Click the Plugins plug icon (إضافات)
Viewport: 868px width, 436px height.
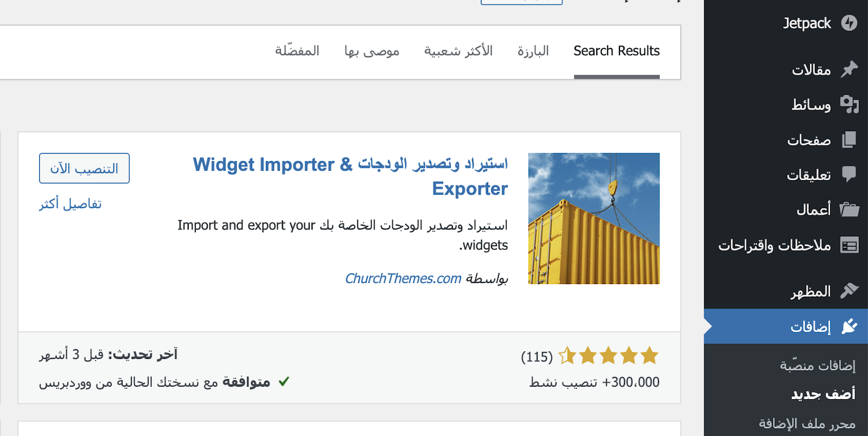(849, 326)
